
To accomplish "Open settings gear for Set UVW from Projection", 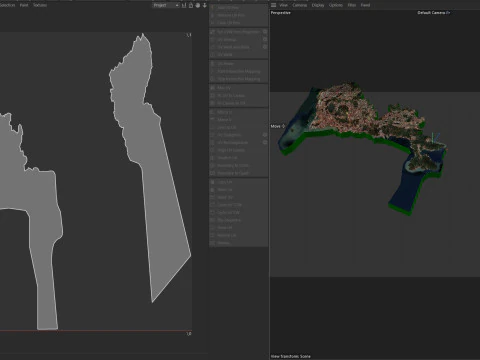I will click(x=265, y=32).
